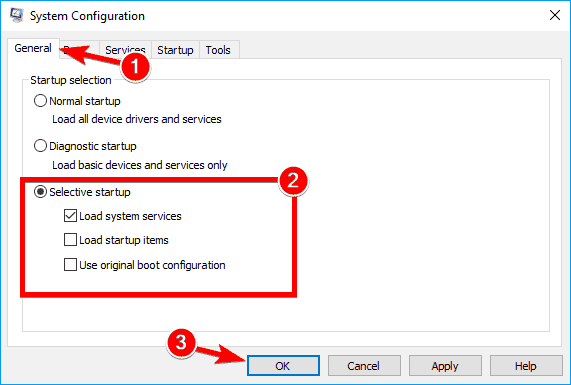
Task: Open Help from the dialog buttons
Action: click(526, 365)
